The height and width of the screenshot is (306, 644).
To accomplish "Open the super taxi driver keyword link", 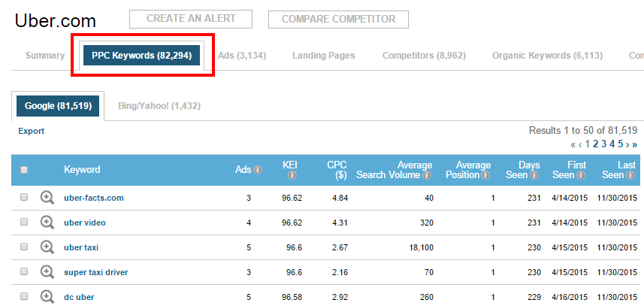I will [95, 272].
